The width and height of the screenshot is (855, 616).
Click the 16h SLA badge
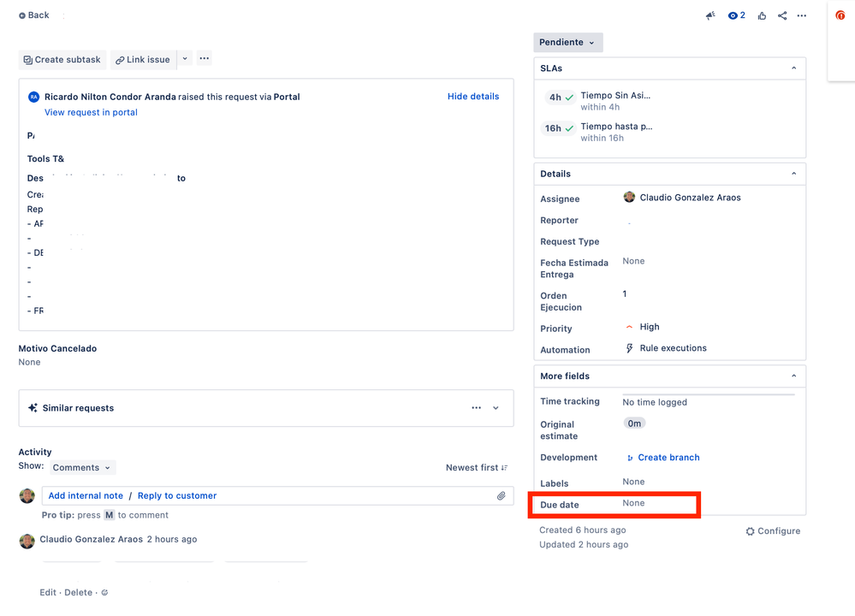559,128
